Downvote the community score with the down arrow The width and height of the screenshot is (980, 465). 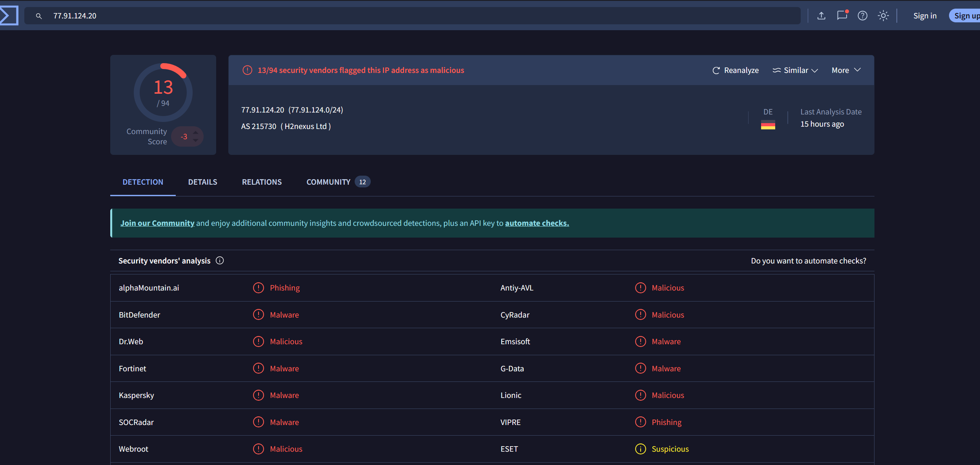point(195,141)
